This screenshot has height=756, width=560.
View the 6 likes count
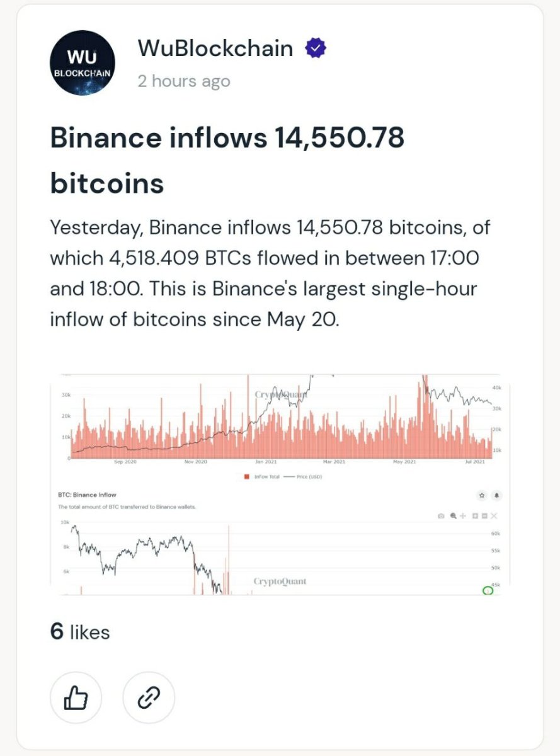tap(80, 632)
